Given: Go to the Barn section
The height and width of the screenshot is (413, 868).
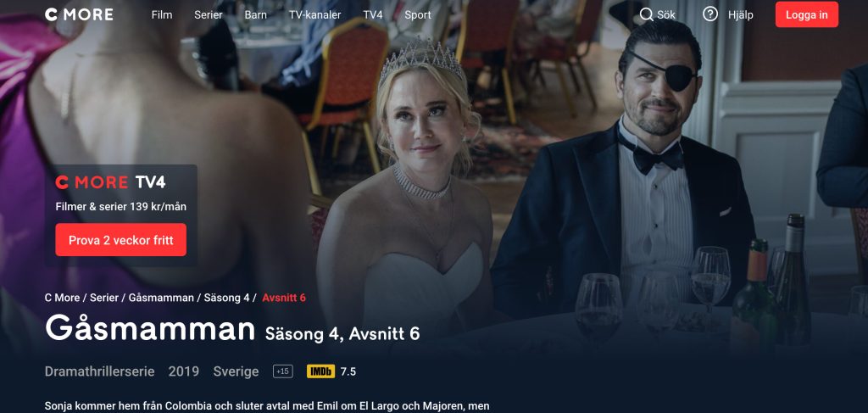Looking at the screenshot, I should pos(256,15).
